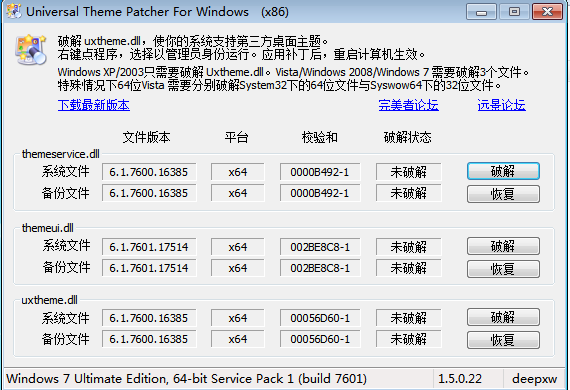Select uxtheme.dll system file version field

(149, 318)
